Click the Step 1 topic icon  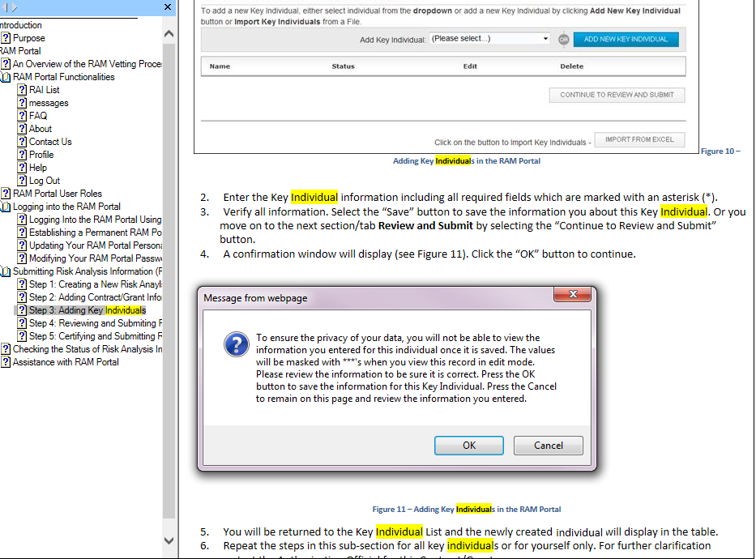click(22, 285)
